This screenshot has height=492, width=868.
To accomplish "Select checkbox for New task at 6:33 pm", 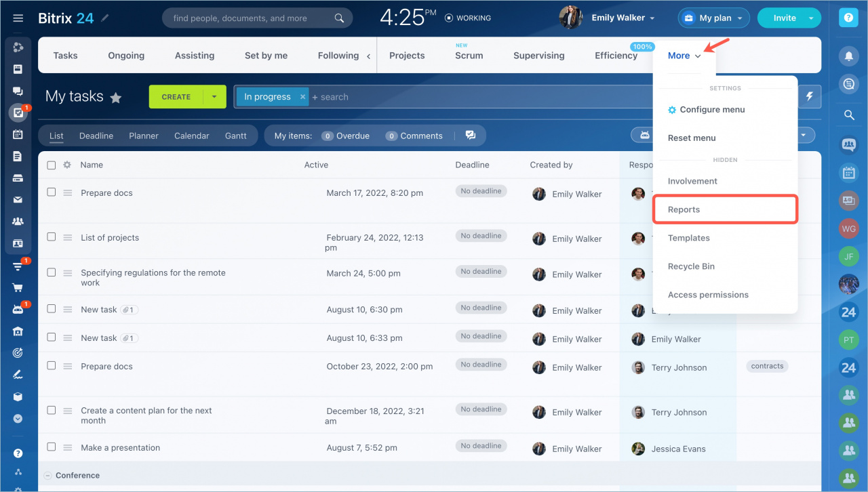I will (x=52, y=337).
